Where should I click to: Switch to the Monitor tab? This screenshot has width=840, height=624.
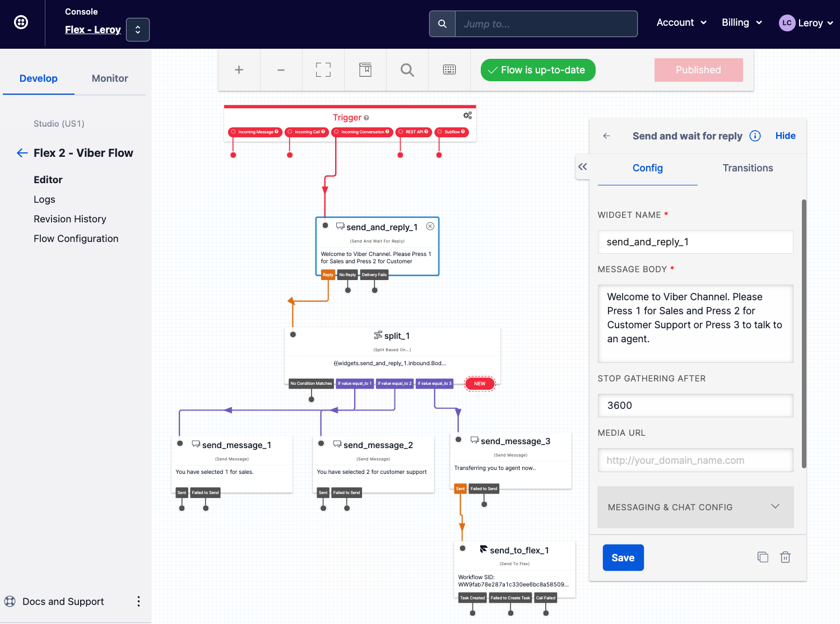pyautogui.click(x=110, y=78)
